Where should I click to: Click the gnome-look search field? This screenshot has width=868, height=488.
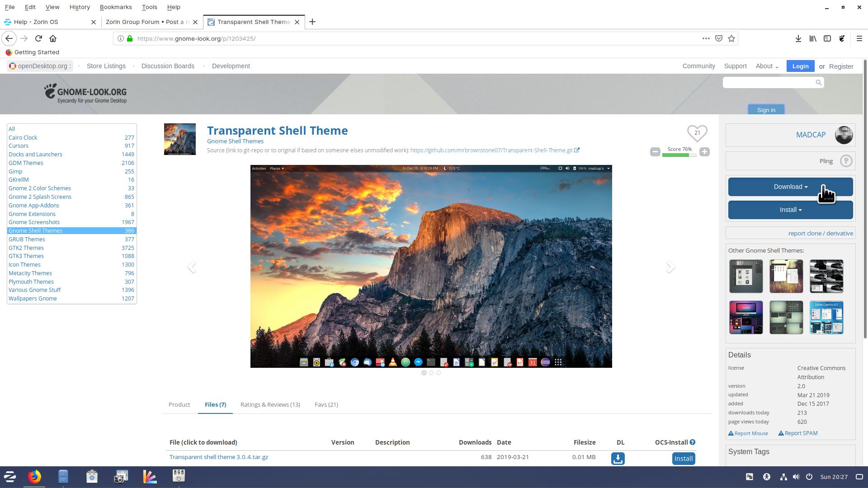[x=769, y=82]
